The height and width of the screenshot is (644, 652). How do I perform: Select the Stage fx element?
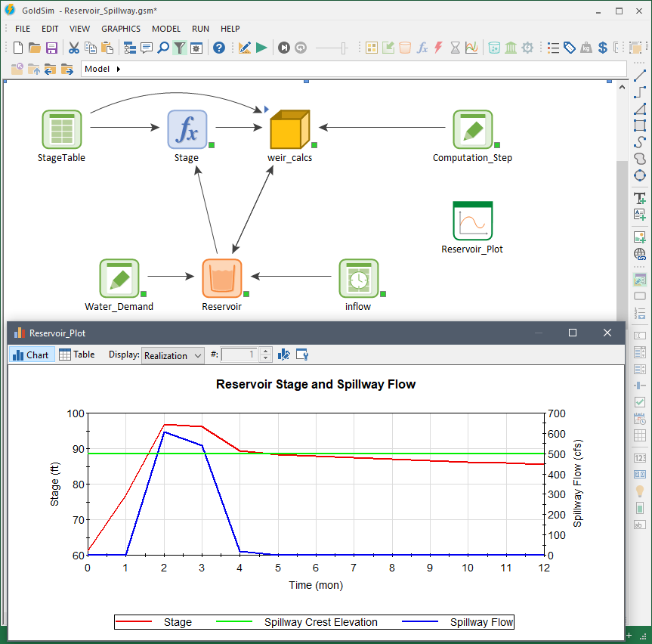[x=187, y=129]
